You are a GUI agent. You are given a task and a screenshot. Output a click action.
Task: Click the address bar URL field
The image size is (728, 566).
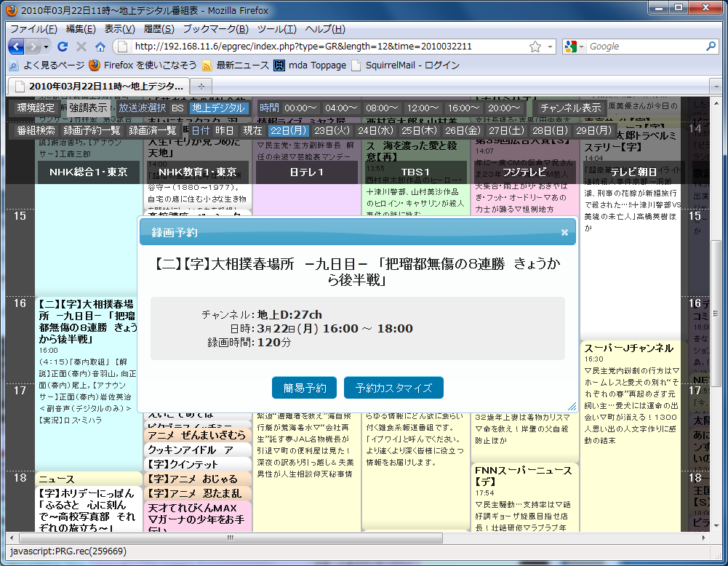(x=329, y=47)
